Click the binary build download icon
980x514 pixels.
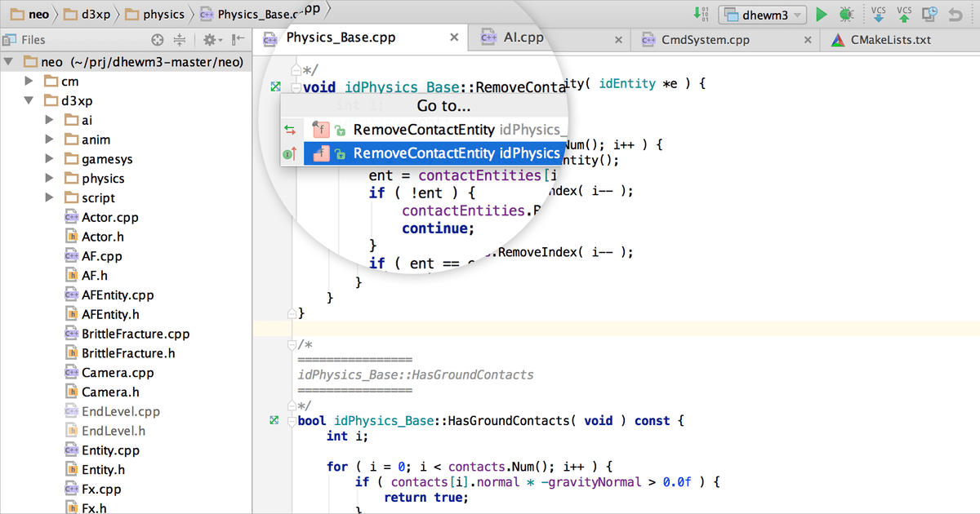[701, 15]
